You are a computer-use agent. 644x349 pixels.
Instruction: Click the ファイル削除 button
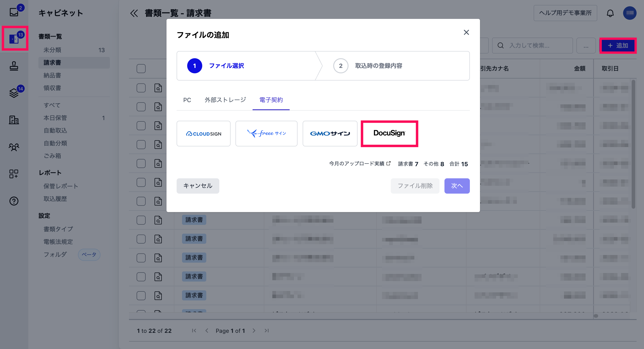(x=415, y=186)
